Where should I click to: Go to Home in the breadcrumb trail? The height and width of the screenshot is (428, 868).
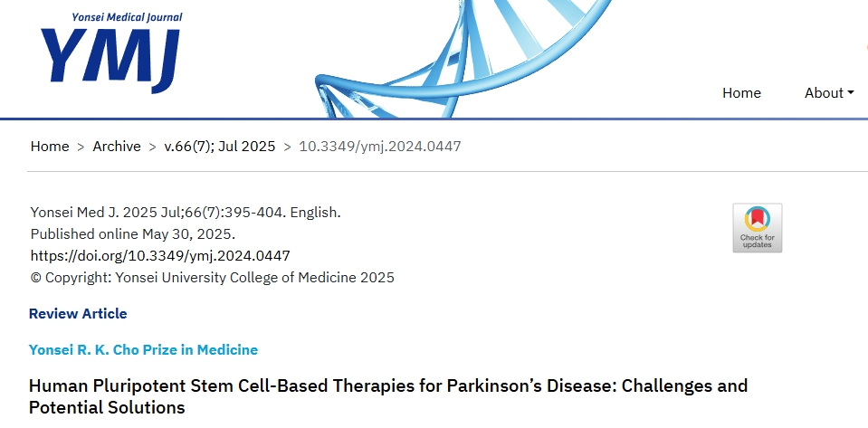[50, 147]
